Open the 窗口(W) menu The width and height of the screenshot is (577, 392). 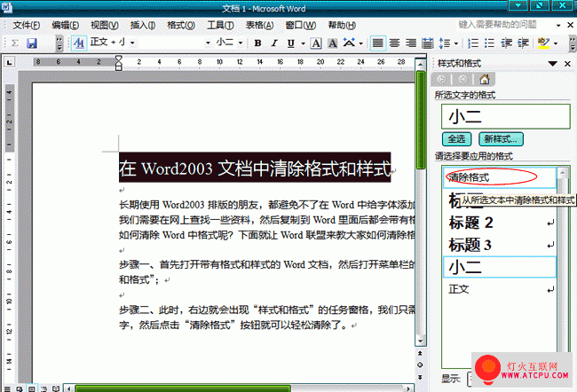tap(300, 25)
